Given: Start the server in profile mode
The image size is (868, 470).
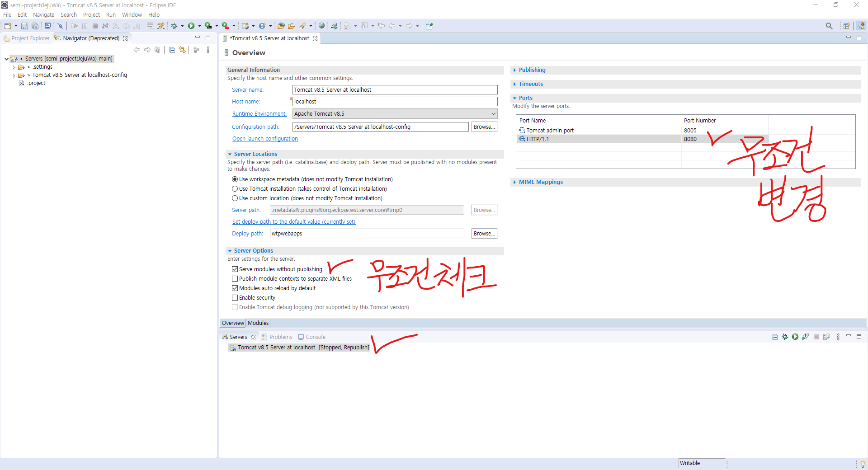Looking at the screenshot, I should (806, 337).
